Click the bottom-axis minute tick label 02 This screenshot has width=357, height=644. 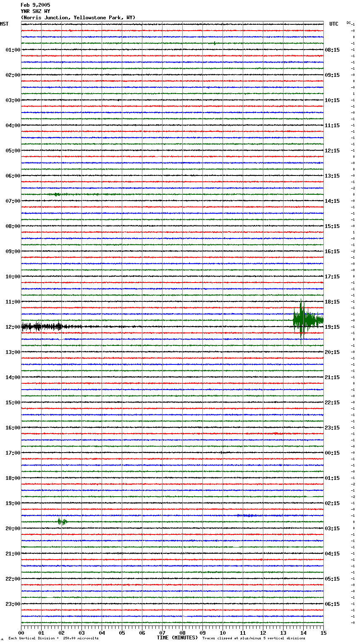(61, 633)
